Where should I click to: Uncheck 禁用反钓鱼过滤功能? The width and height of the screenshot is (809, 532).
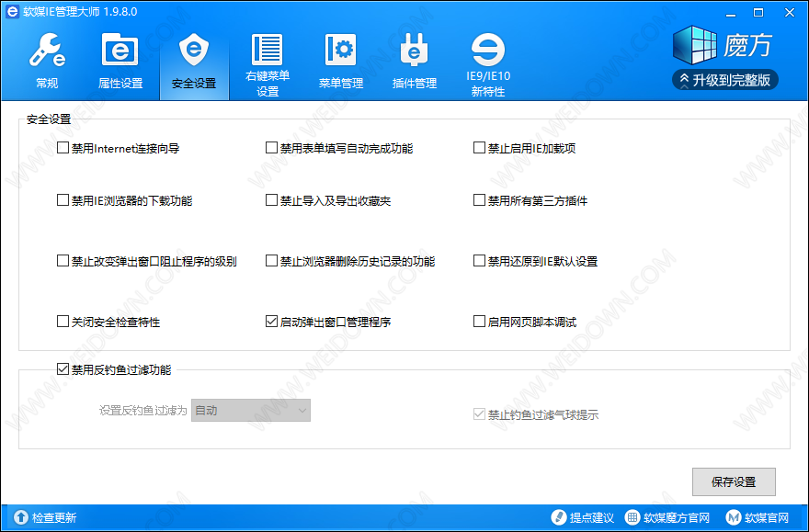(63, 369)
